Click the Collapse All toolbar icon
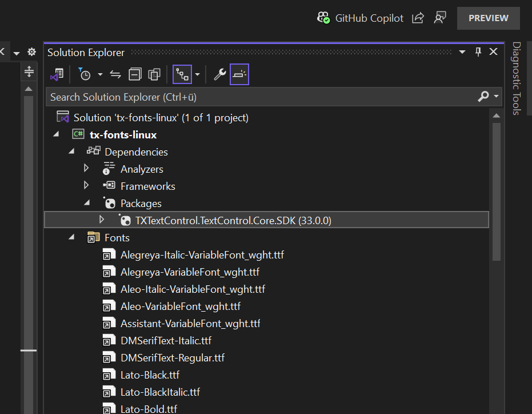 coord(135,74)
